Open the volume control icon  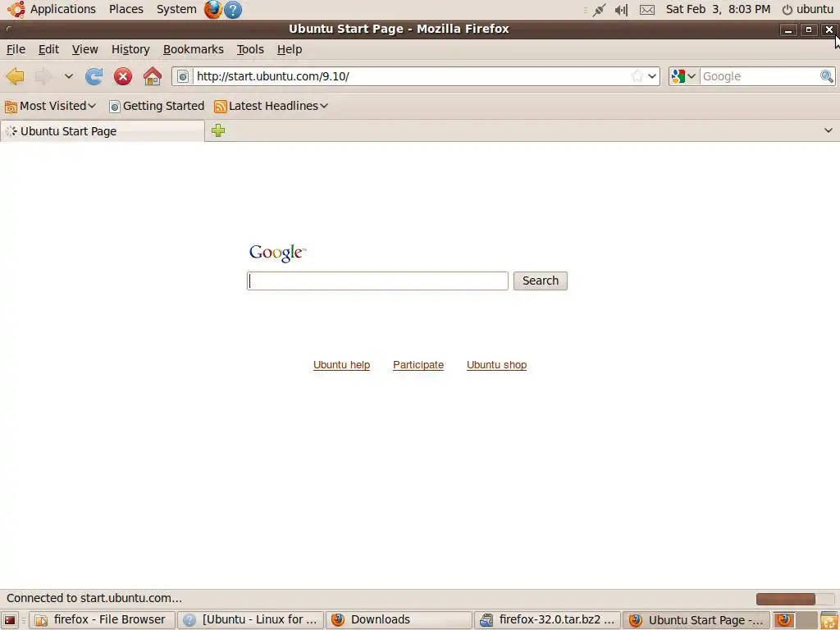click(x=622, y=10)
